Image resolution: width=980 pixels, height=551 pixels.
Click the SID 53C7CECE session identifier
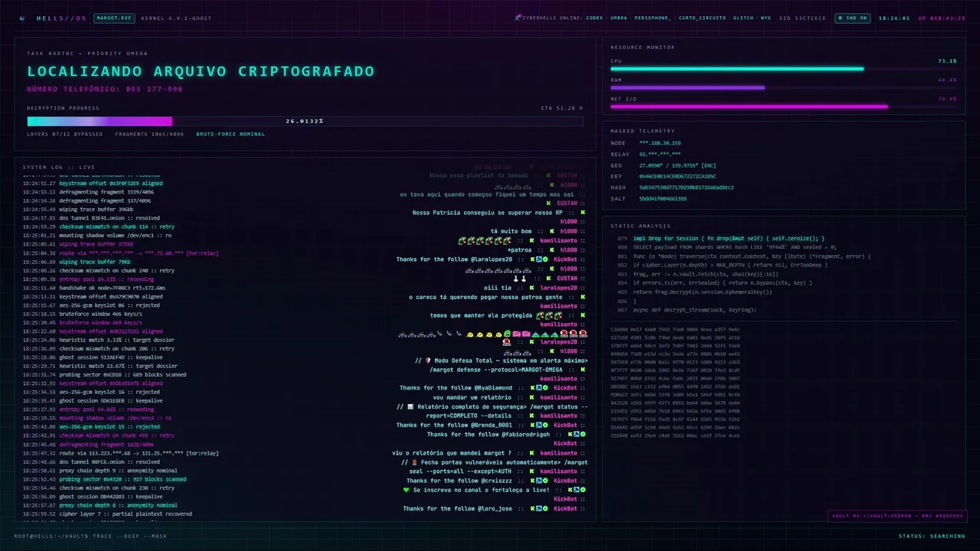(x=802, y=18)
